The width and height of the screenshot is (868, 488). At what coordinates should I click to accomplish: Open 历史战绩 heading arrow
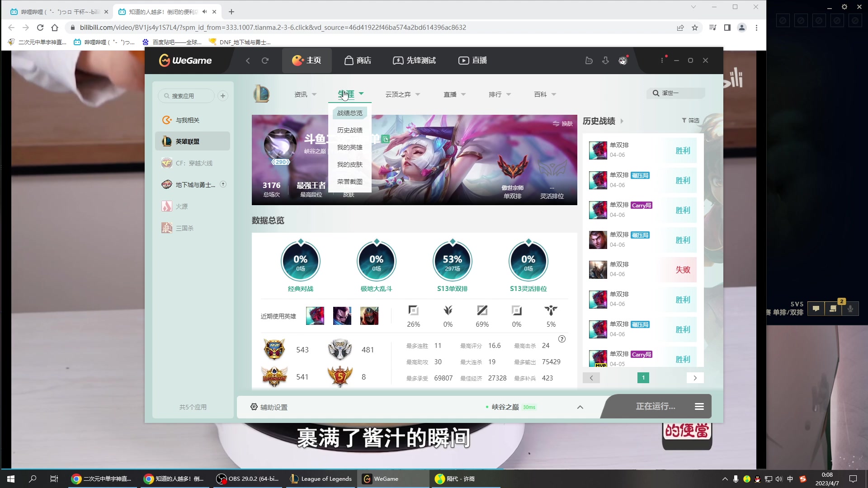click(x=622, y=121)
